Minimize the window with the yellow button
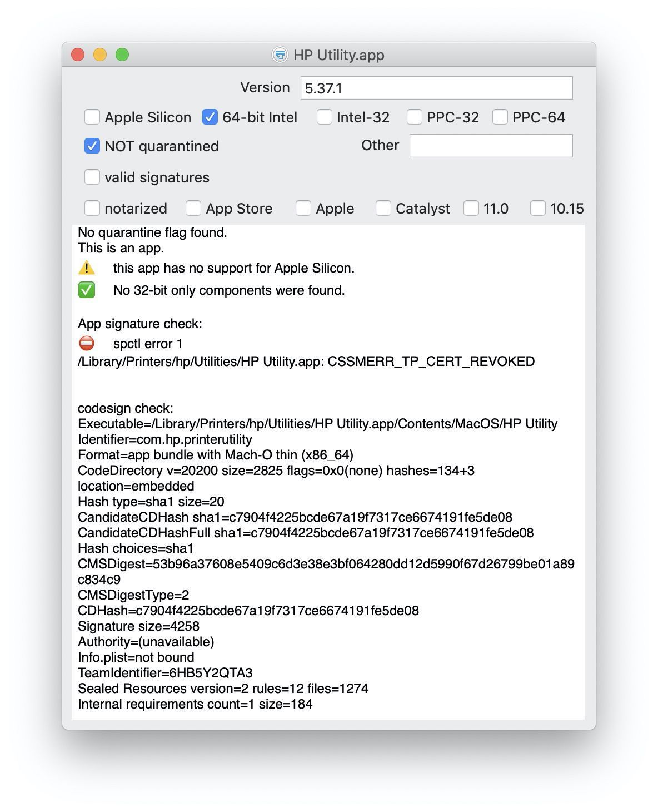Image resolution: width=658 pixels, height=812 pixels. [100, 55]
